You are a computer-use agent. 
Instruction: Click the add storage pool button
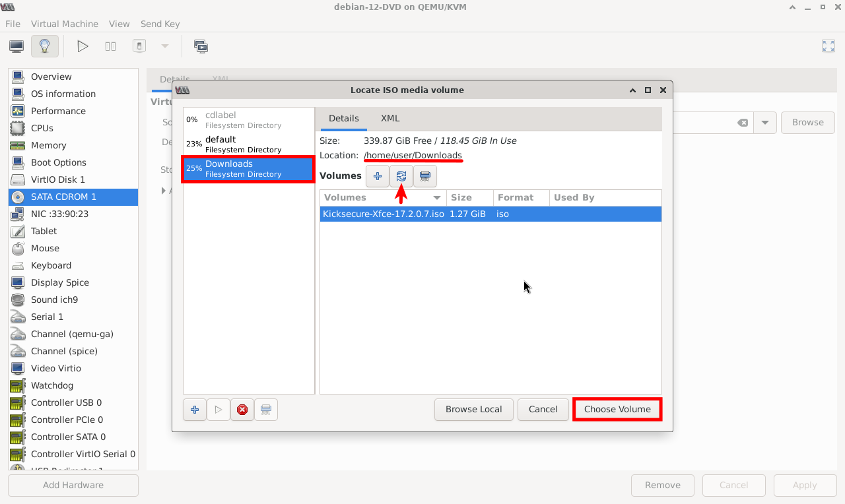(x=195, y=410)
